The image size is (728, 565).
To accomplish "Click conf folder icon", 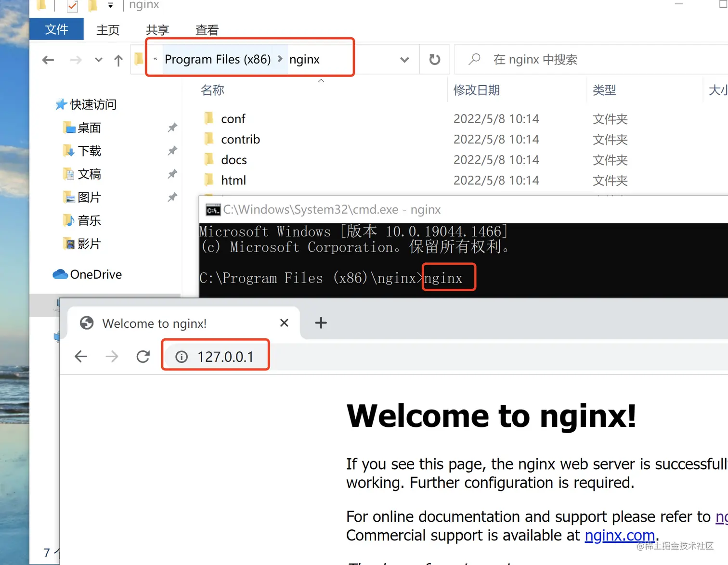I will click(x=209, y=118).
